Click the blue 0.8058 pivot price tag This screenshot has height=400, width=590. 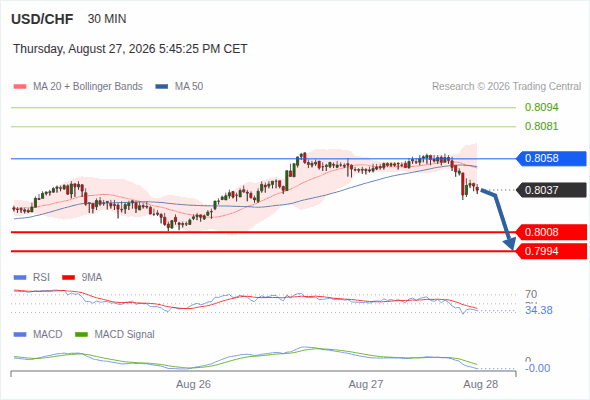551,158
